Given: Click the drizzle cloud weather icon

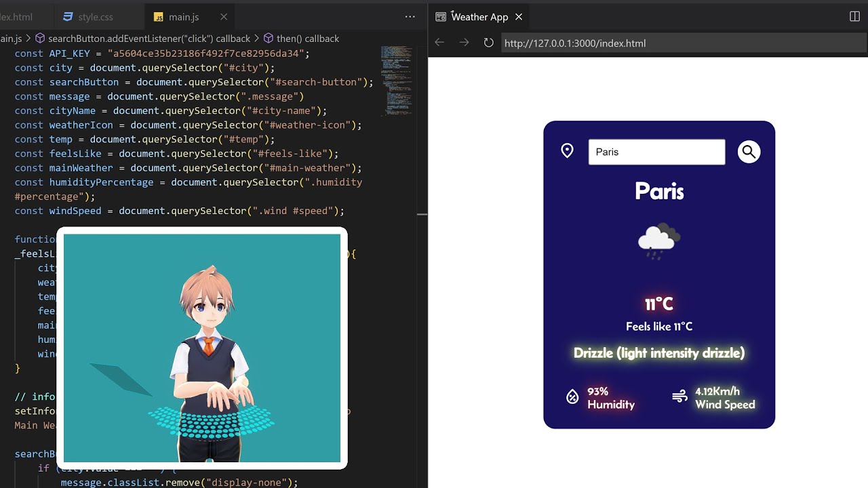Looking at the screenshot, I should [659, 241].
